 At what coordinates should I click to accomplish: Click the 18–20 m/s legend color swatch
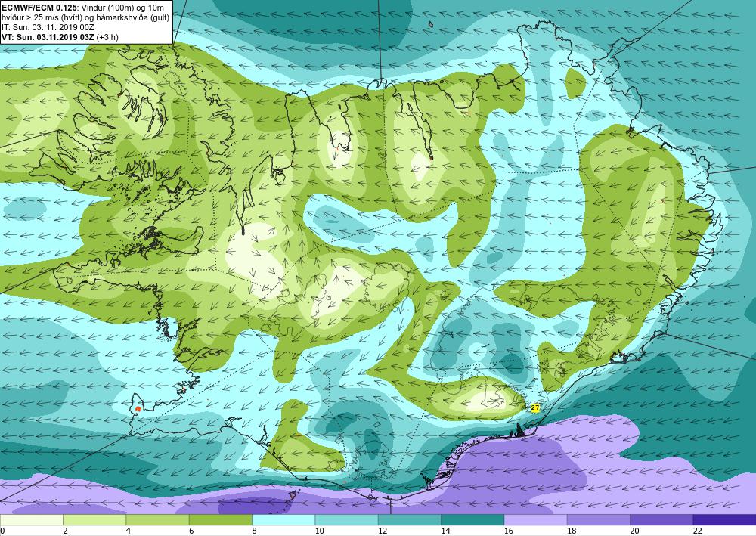(598, 519)
